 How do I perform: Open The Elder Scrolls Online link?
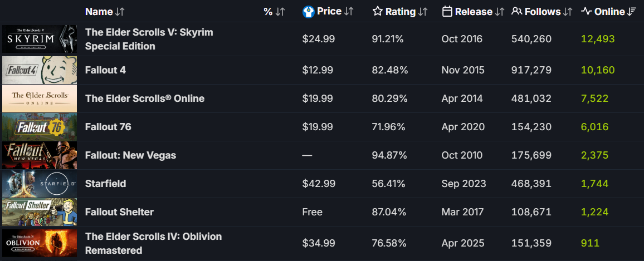[145, 99]
